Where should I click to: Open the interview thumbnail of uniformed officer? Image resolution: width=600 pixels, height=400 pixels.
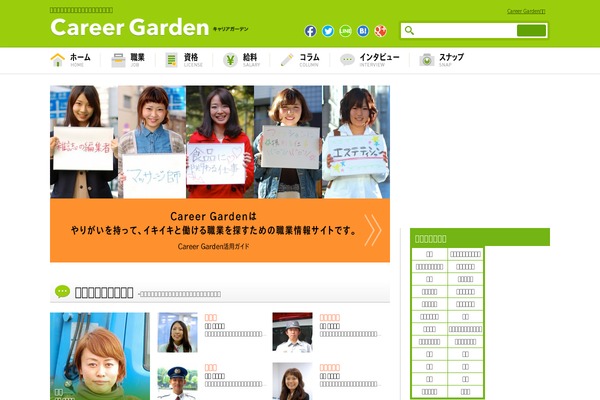[178, 381]
